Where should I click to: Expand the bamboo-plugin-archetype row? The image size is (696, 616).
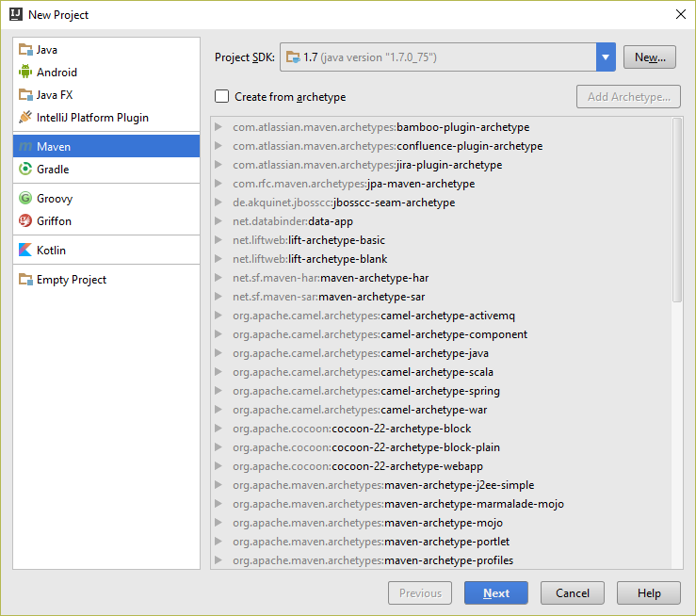(x=219, y=127)
